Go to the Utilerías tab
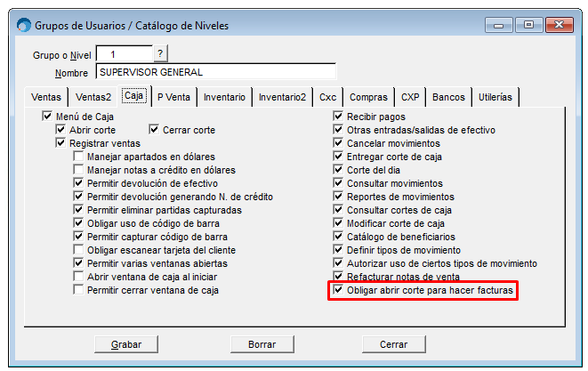The height and width of the screenshot is (371, 588). coord(495,97)
